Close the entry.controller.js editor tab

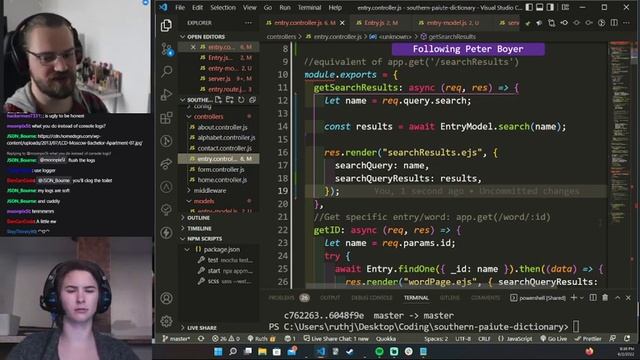342,23
